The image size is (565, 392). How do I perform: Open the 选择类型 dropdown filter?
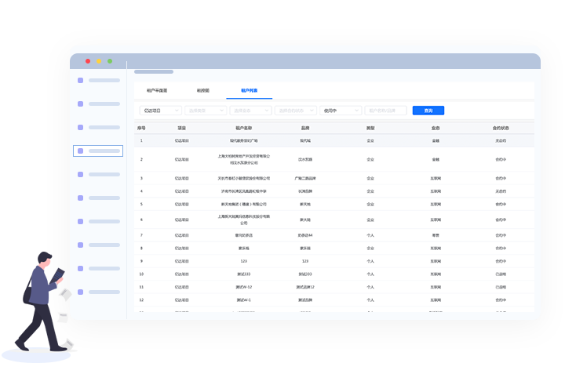coord(206,111)
